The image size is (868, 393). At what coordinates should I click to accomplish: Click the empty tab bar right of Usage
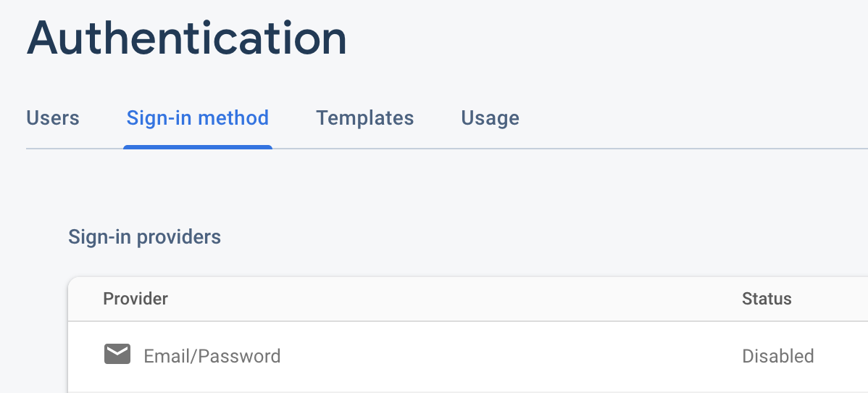(688, 117)
